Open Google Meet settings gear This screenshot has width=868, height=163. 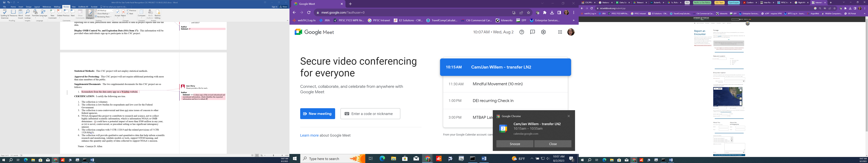(x=543, y=32)
